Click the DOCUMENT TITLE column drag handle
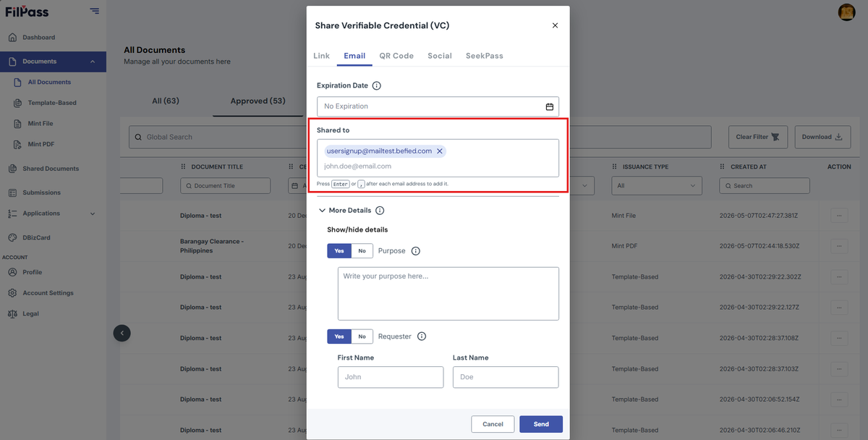This screenshot has width=868, height=440. (184, 167)
